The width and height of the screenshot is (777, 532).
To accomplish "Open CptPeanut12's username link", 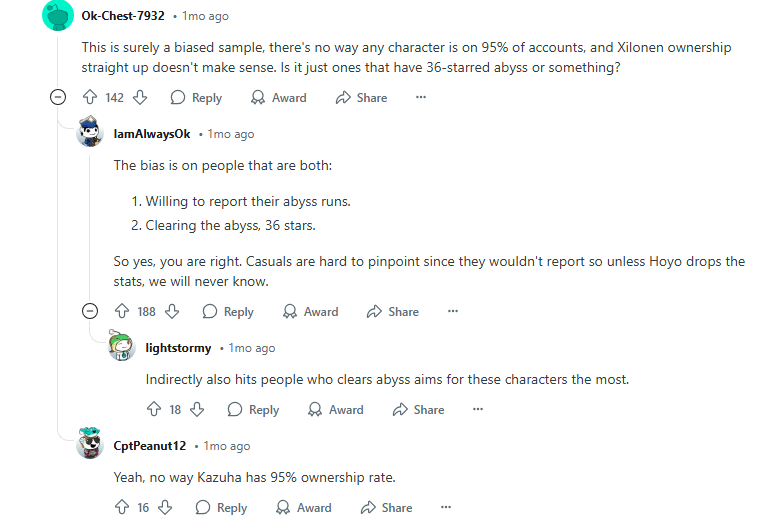I will point(150,446).
